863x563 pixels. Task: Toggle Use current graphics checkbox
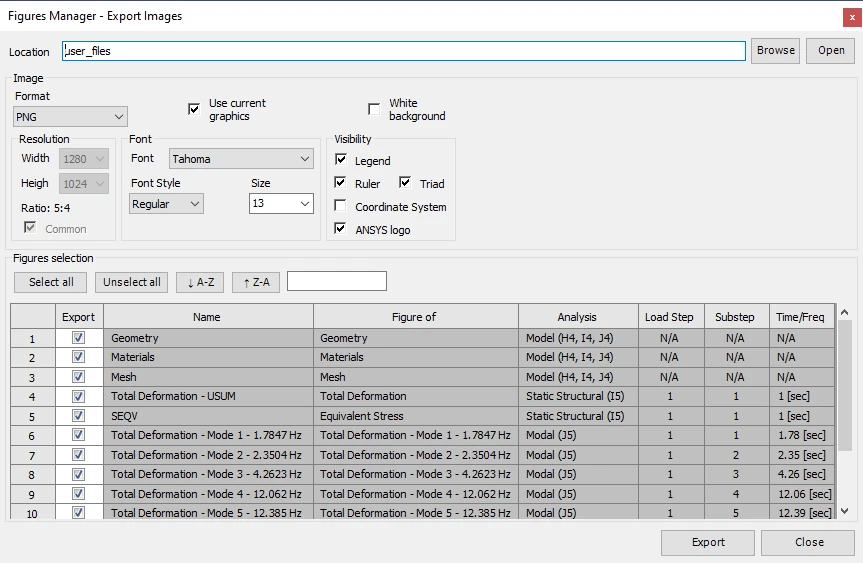tap(194, 109)
